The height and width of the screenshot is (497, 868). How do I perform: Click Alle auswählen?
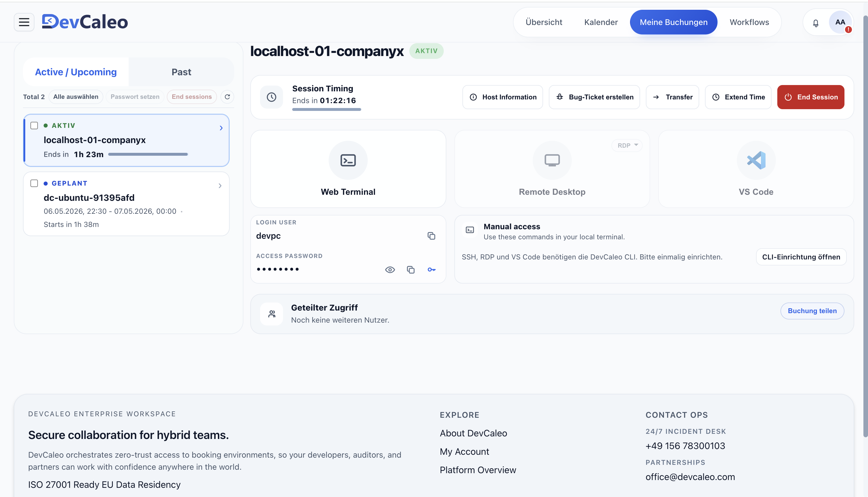click(x=76, y=97)
